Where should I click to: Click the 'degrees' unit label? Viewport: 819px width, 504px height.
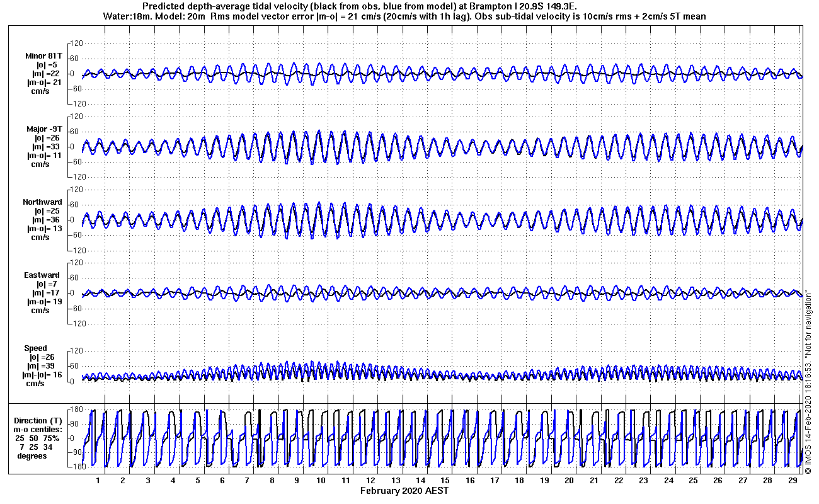tap(32, 455)
